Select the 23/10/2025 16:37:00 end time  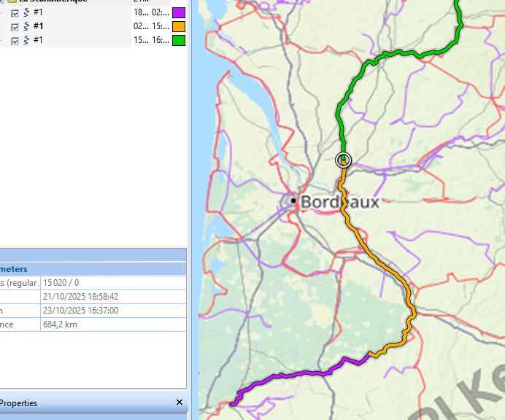pos(81,310)
